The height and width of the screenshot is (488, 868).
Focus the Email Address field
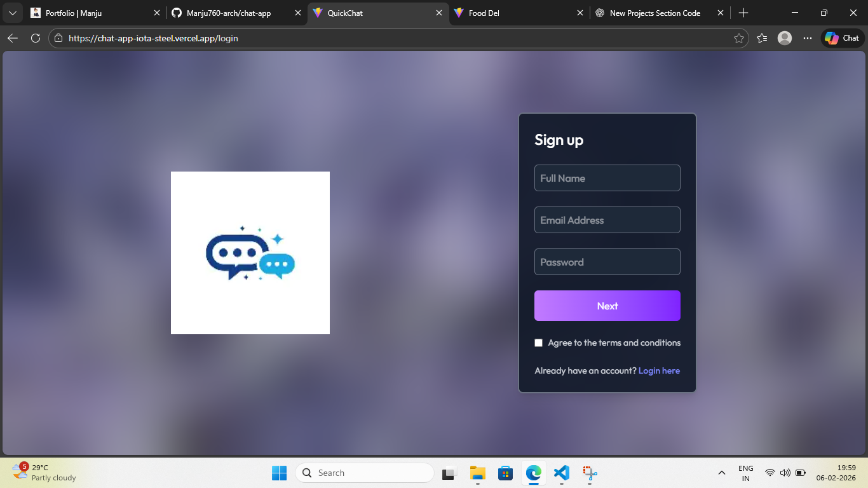(607, 220)
